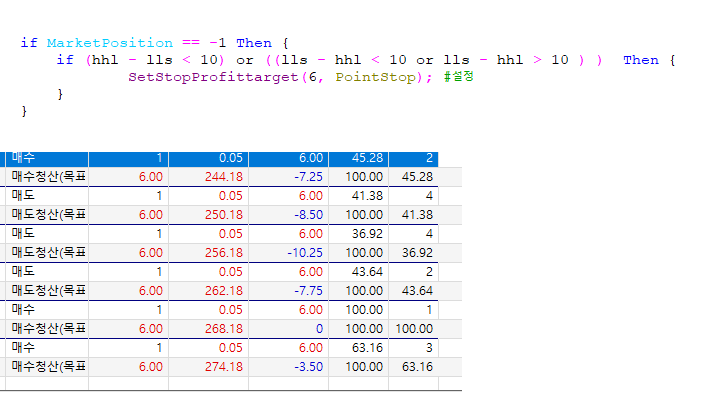Click the #설정 comment in the code
This screenshot has height=414, width=705.
[x=458, y=77]
